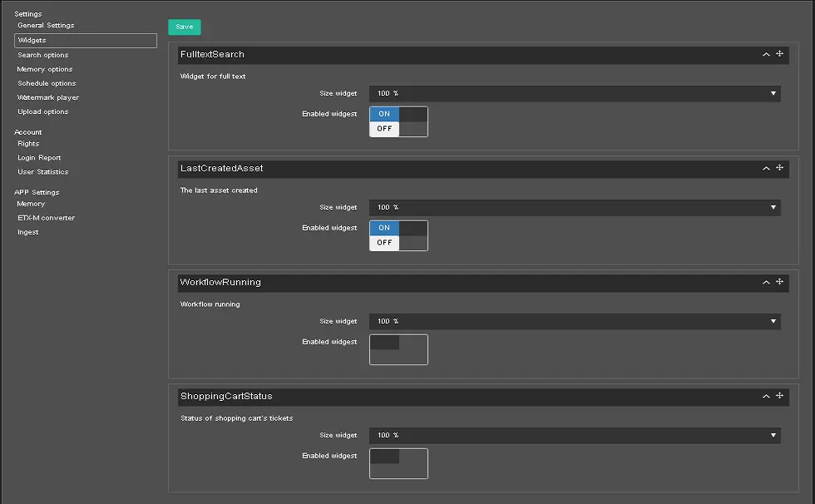815x504 pixels.
Task: Toggle the FulltextSearch enabled widget switch
Action: [x=398, y=121]
